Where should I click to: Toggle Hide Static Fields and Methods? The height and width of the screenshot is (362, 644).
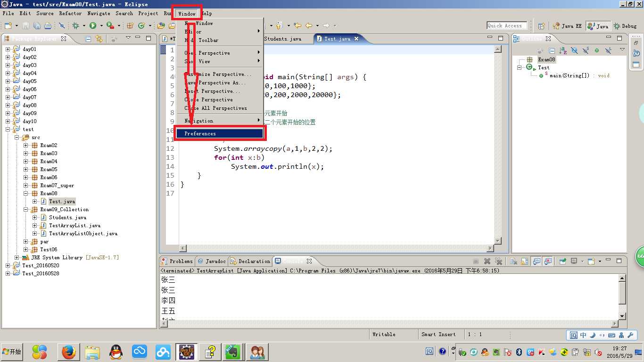tap(586, 50)
